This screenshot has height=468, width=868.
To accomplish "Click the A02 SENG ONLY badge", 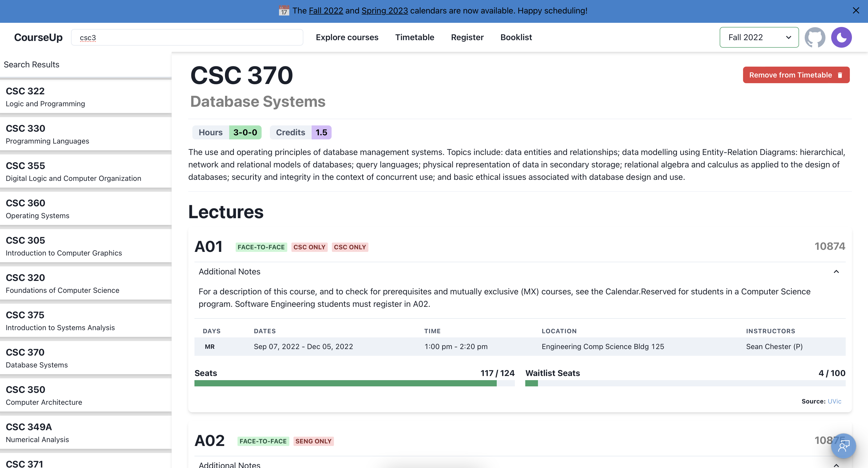I will [313, 441].
